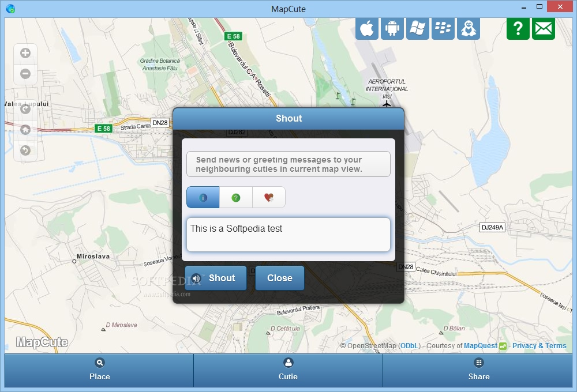Click the DJ249A road label
The image size is (577, 392).
(492, 227)
